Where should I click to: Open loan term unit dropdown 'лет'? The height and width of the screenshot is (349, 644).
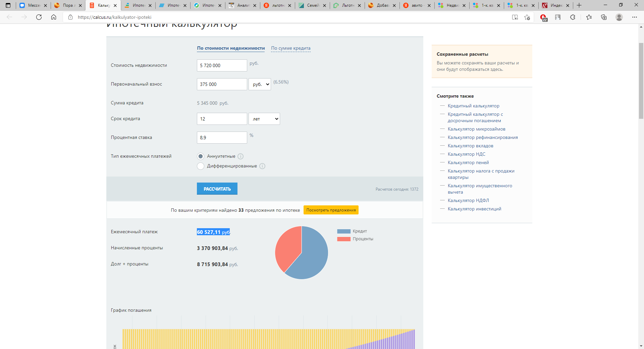click(264, 119)
